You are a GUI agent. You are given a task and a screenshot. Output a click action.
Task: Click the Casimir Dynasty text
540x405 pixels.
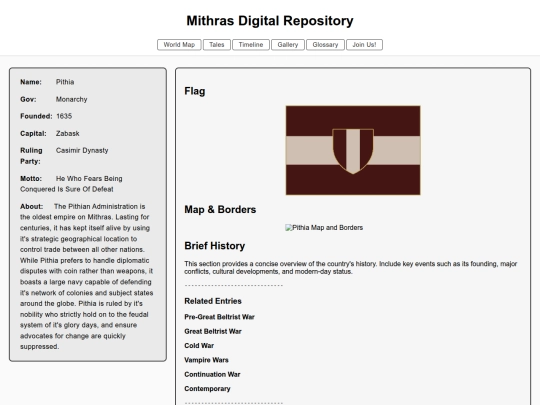(82, 150)
